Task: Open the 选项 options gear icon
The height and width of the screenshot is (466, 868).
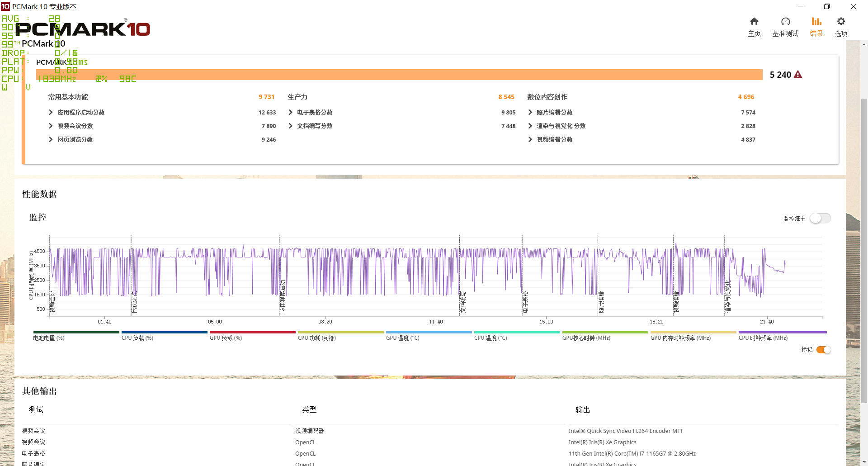Action: [841, 22]
